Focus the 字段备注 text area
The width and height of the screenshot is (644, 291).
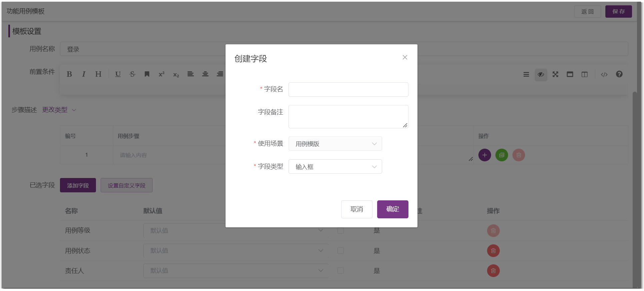348,117
